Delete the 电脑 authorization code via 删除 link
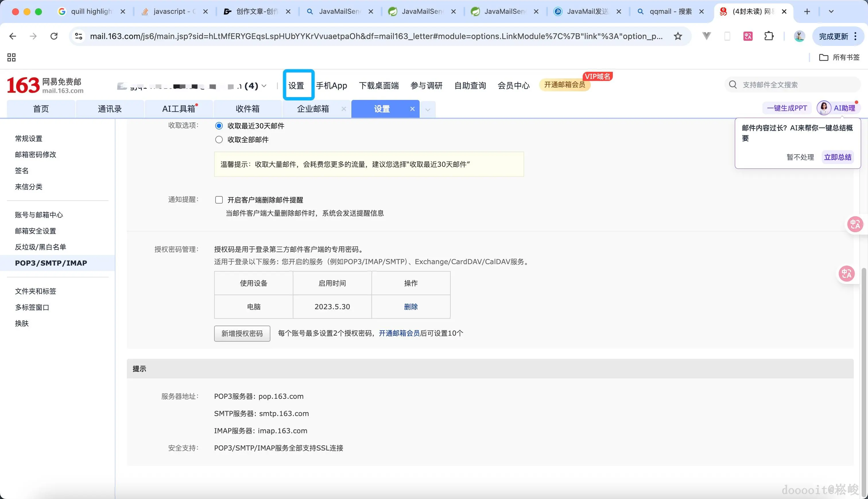The height and width of the screenshot is (499, 868). point(411,307)
